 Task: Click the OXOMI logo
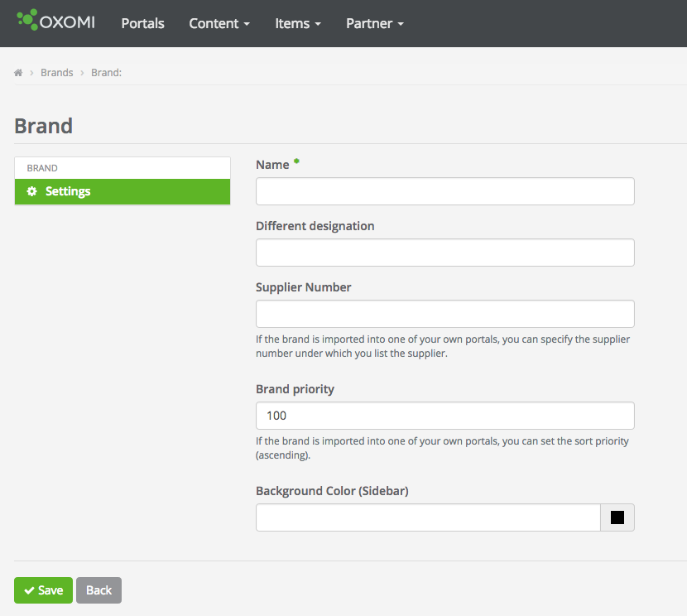(56, 22)
